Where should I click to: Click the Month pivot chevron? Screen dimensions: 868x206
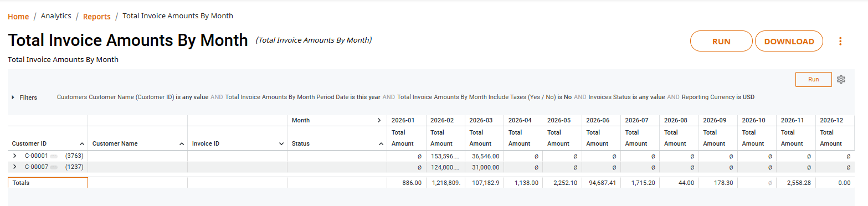379,120
